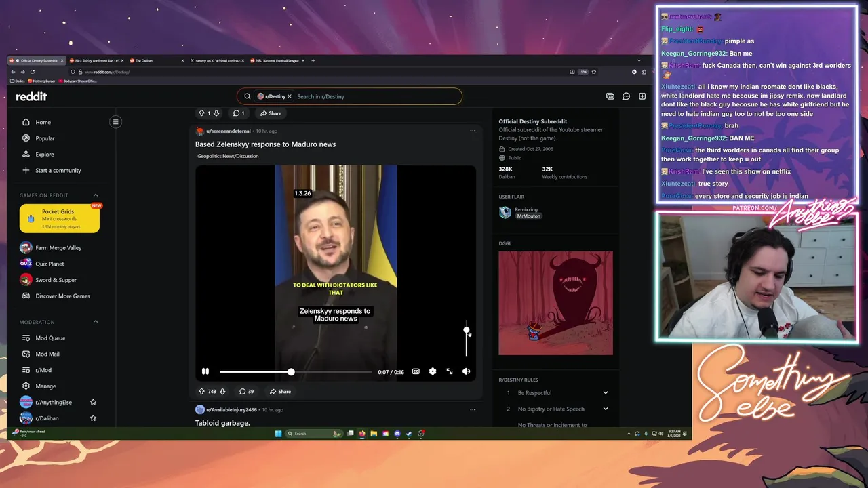Pause the Zelenskyy video
Image resolution: width=868 pixels, height=488 pixels.
[205, 371]
